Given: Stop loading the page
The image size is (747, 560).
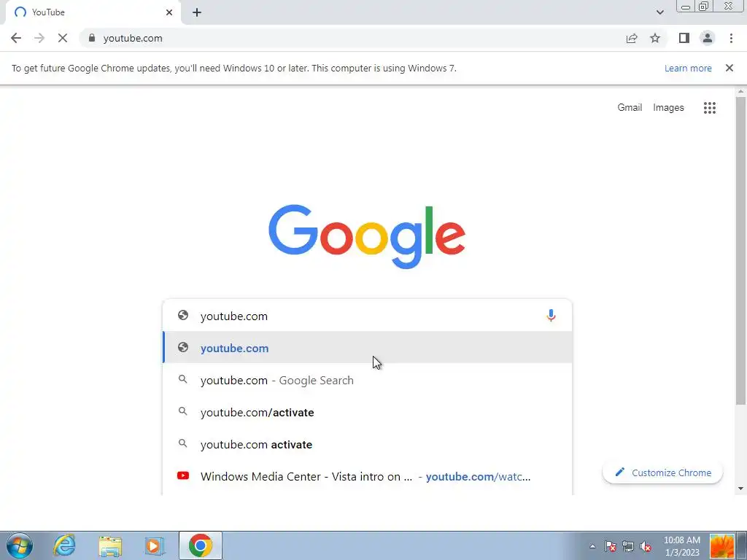Looking at the screenshot, I should click(63, 38).
